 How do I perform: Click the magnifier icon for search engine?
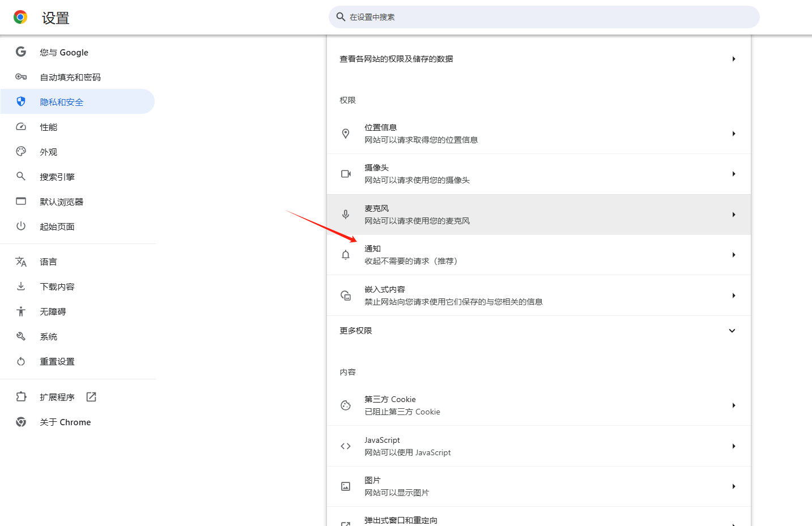pos(21,177)
